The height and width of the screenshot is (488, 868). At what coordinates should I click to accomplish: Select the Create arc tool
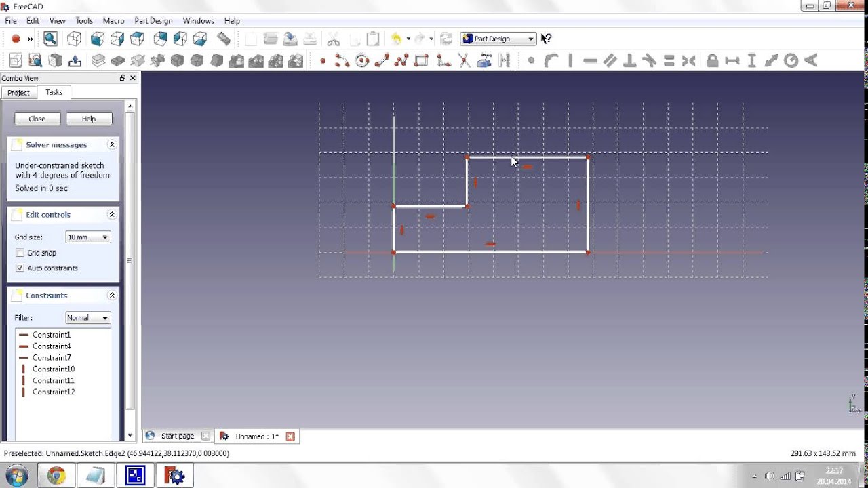coord(342,61)
